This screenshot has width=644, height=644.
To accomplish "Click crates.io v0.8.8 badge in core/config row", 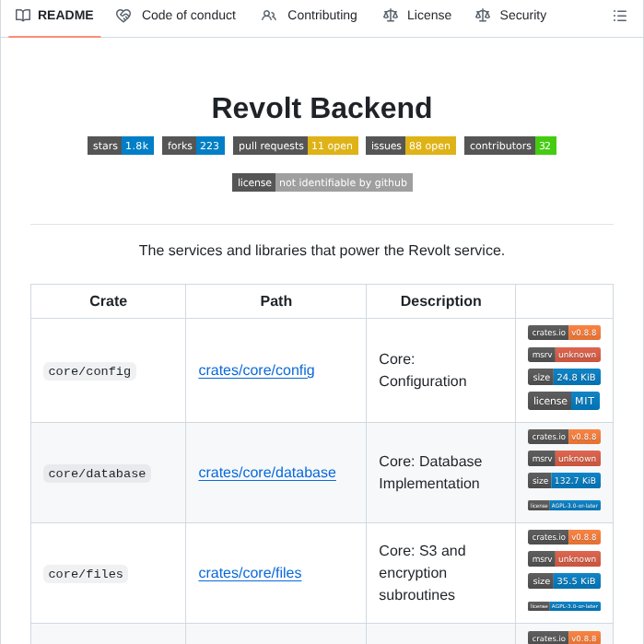I will (x=565, y=333).
